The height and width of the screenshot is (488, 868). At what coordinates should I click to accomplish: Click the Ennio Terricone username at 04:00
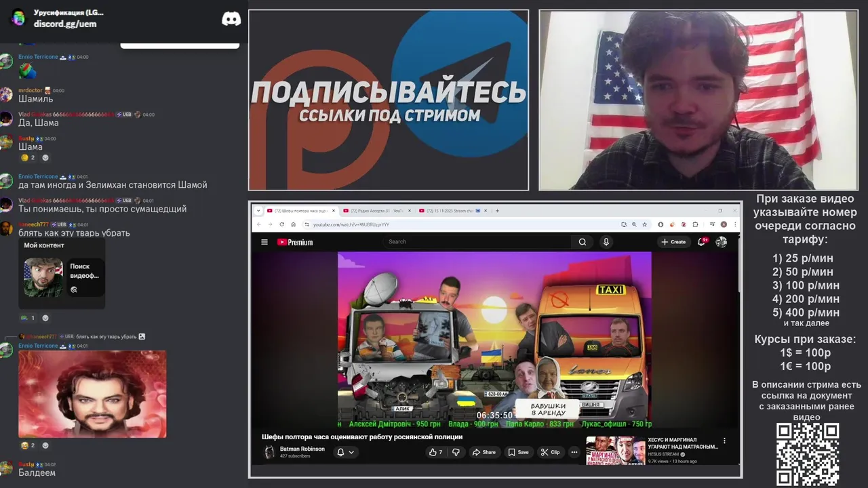coord(38,57)
